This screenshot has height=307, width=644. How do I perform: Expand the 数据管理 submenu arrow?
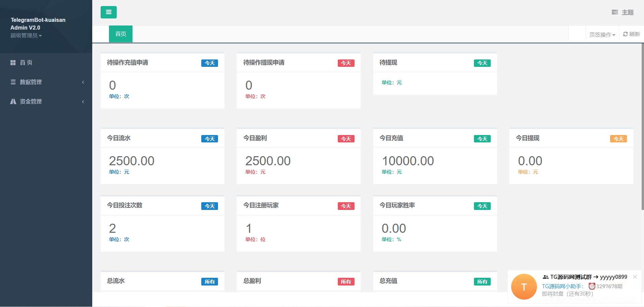(x=83, y=82)
